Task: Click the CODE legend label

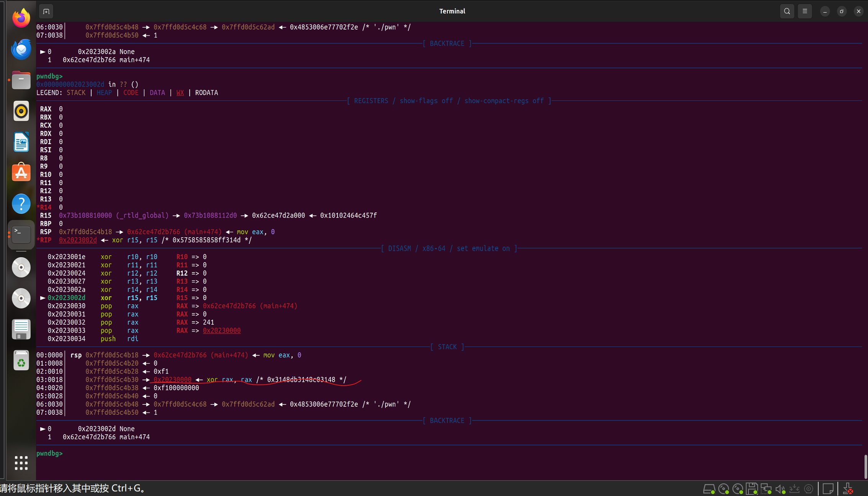Action: [131, 93]
